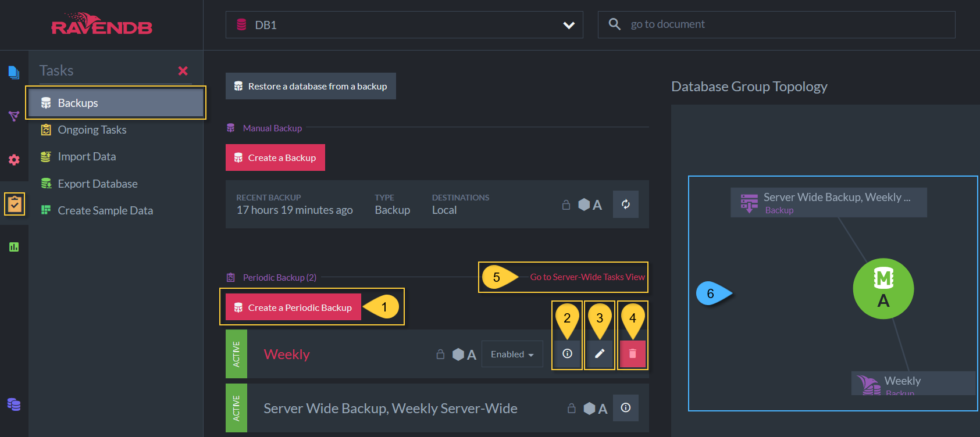Click the Manual Backup section heading
980x437 pixels.
click(x=272, y=128)
